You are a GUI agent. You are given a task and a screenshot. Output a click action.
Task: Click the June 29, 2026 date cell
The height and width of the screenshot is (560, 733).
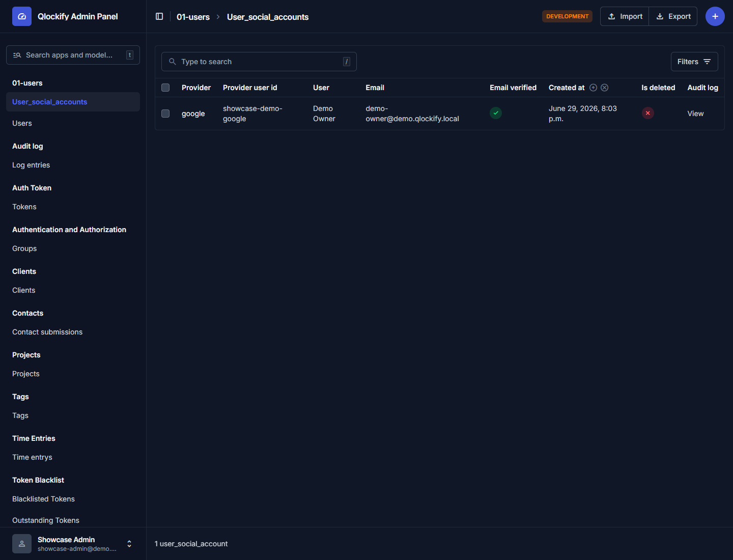coord(583,114)
